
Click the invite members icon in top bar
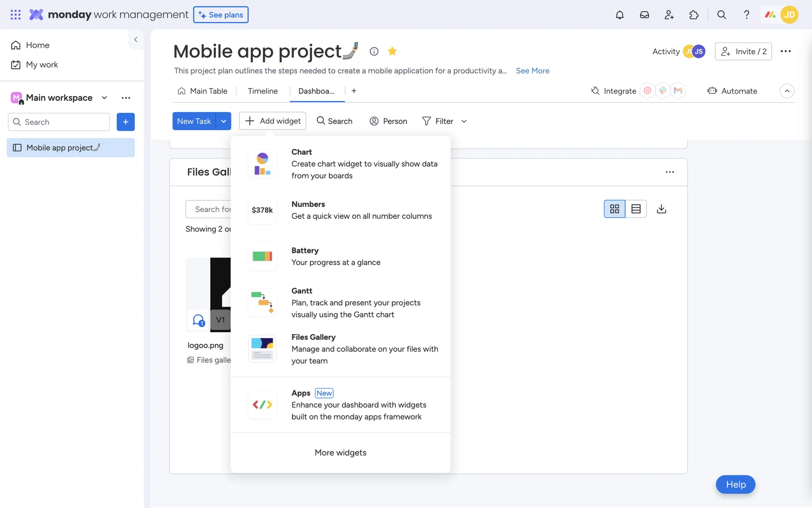click(x=669, y=15)
